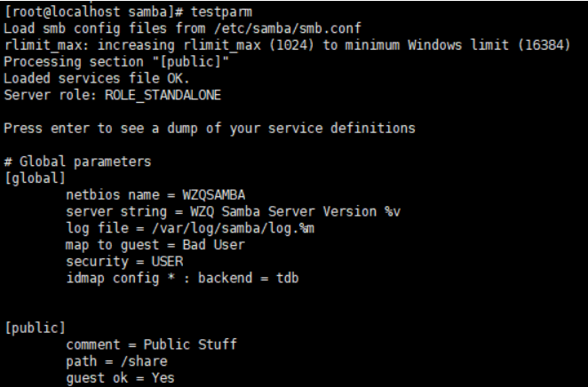Click the [public] share section header
The width and height of the screenshot is (588, 387).
point(31,329)
